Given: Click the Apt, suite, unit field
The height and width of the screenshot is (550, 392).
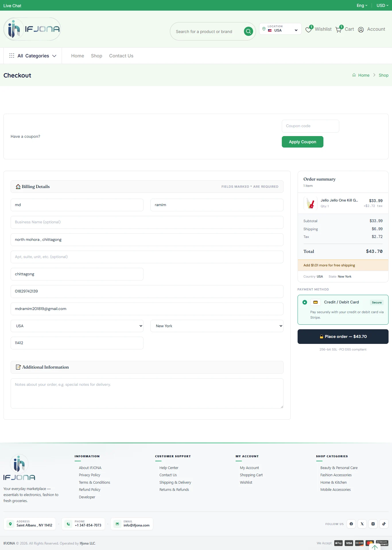Looking at the screenshot, I should 147,257.
